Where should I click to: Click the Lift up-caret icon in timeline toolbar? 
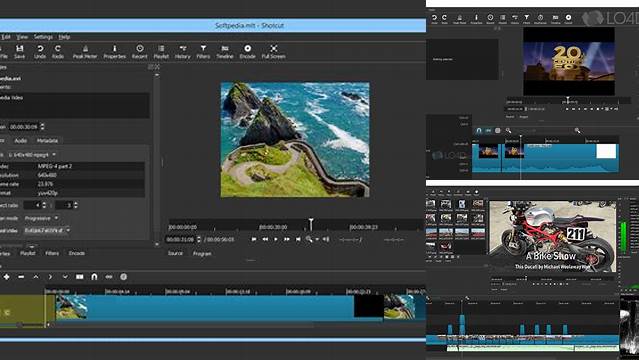click(36, 277)
